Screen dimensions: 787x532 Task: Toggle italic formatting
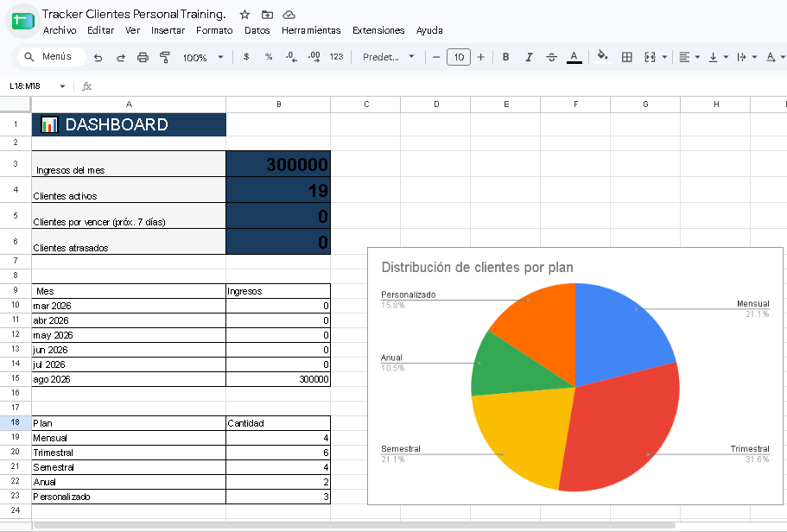(x=529, y=57)
